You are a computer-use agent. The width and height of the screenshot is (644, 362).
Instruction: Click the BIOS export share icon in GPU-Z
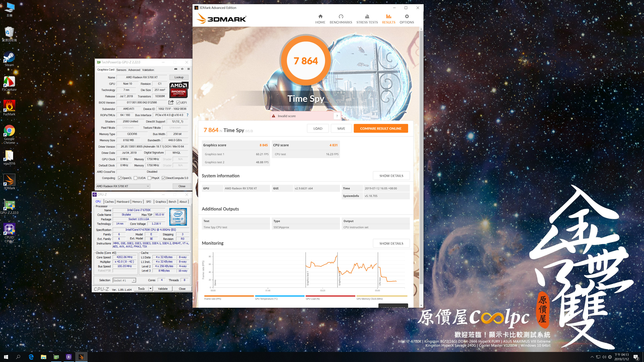click(x=171, y=102)
